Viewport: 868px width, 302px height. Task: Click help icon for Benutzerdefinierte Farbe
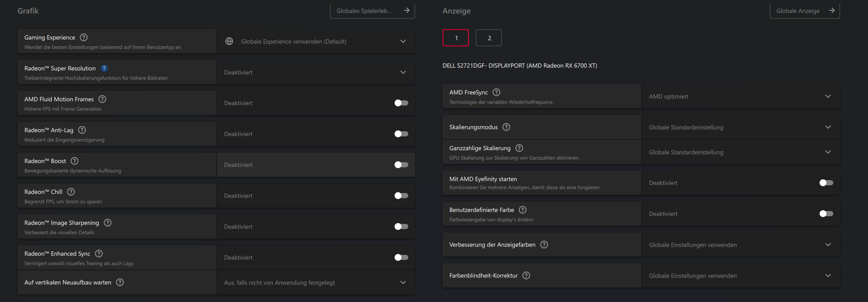(523, 210)
